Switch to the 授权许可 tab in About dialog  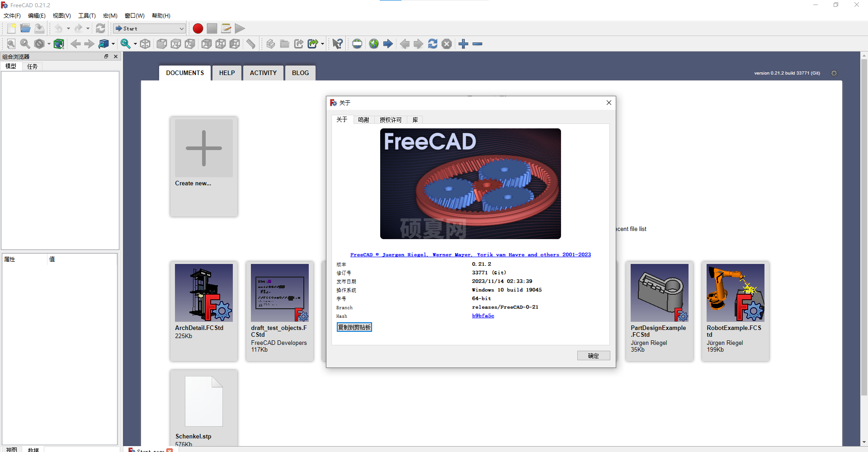(391, 120)
